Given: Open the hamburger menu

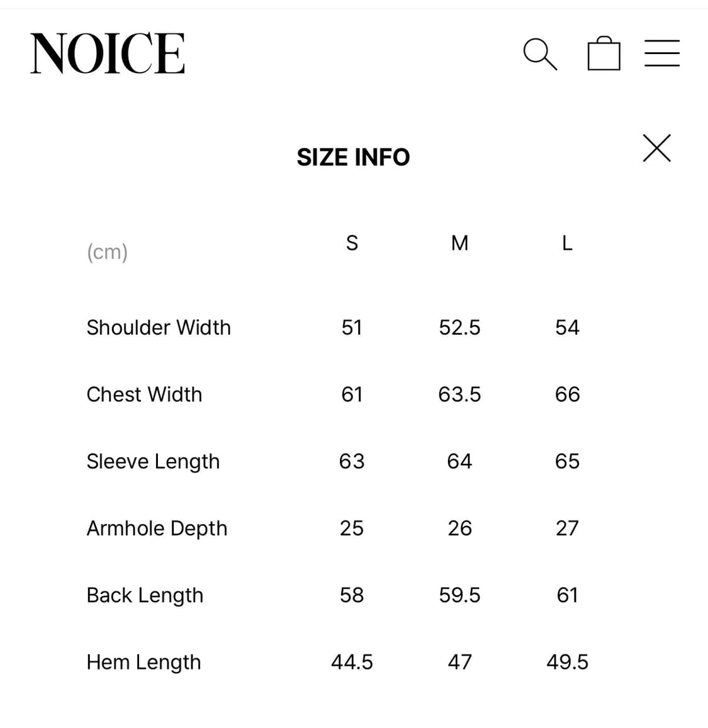Looking at the screenshot, I should tap(662, 53).
